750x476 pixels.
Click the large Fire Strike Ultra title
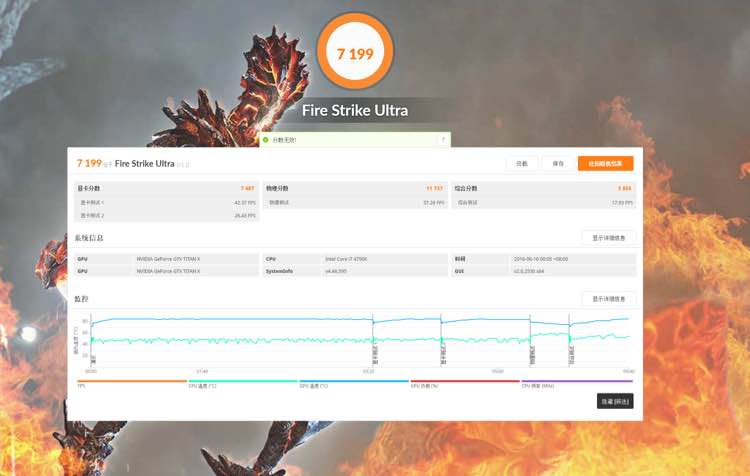355,111
